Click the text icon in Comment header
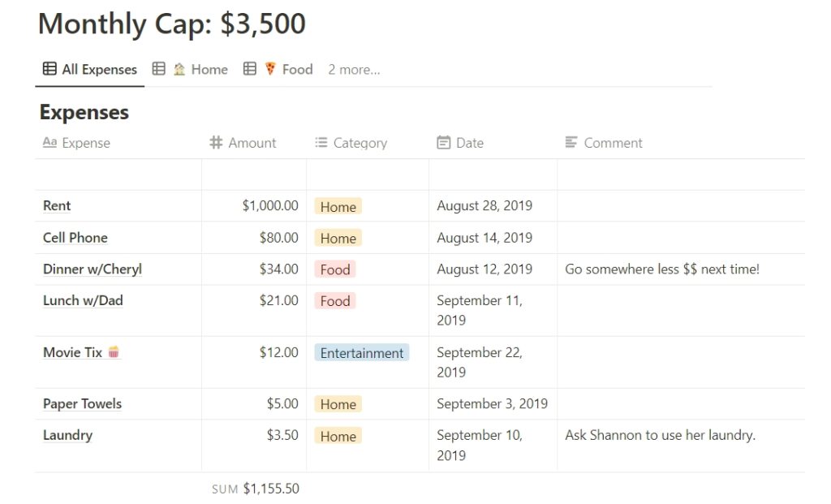The image size is (831, 504). pos(571,142)
